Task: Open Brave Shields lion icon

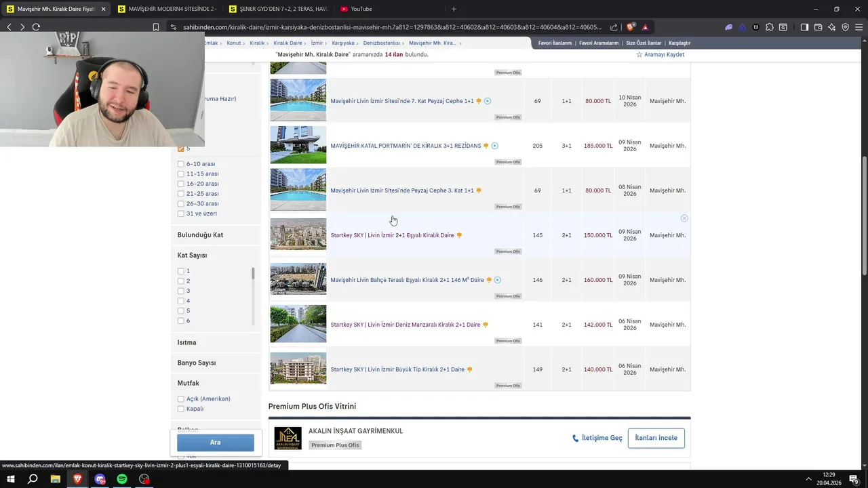Action: pos(631,27)
